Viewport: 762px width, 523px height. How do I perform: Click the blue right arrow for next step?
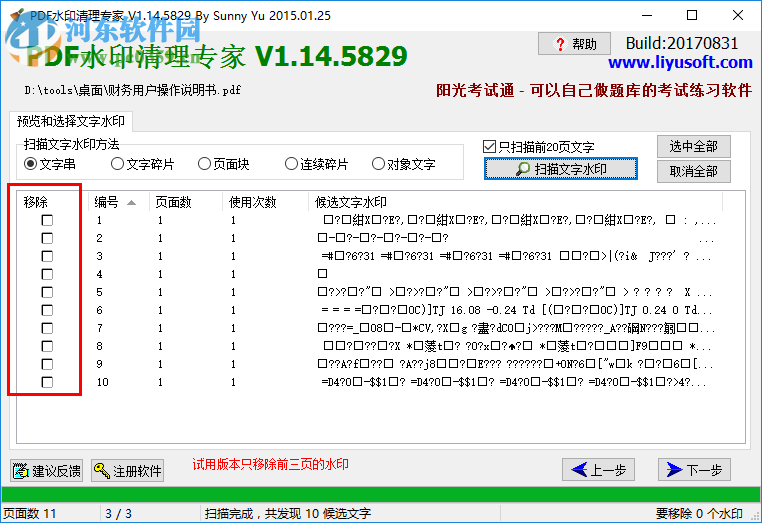(674, 470)
